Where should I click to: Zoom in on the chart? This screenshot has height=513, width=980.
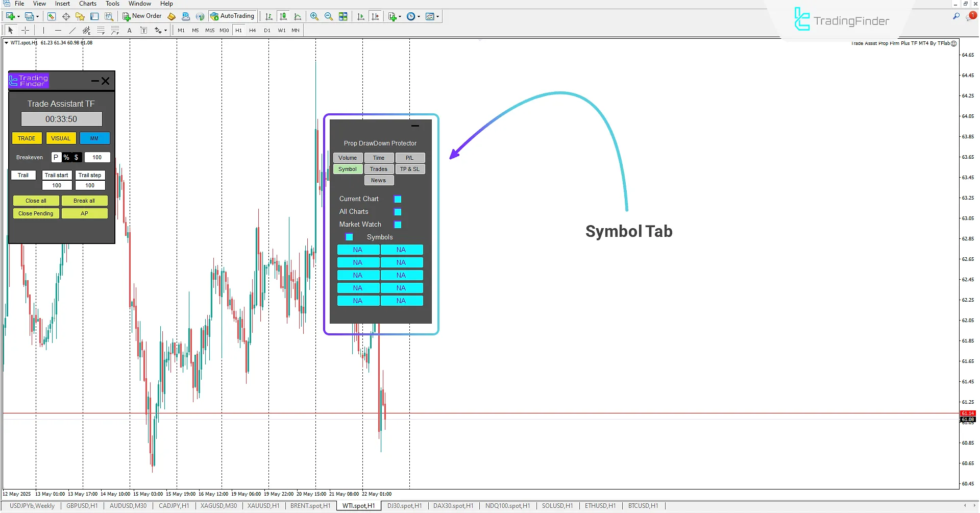coord(314,16)
